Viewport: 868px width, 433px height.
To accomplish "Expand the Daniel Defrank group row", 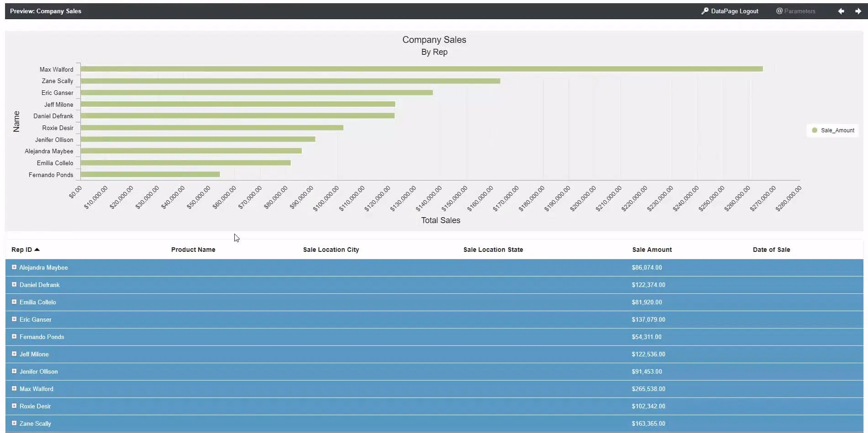I will pos(14,285).
